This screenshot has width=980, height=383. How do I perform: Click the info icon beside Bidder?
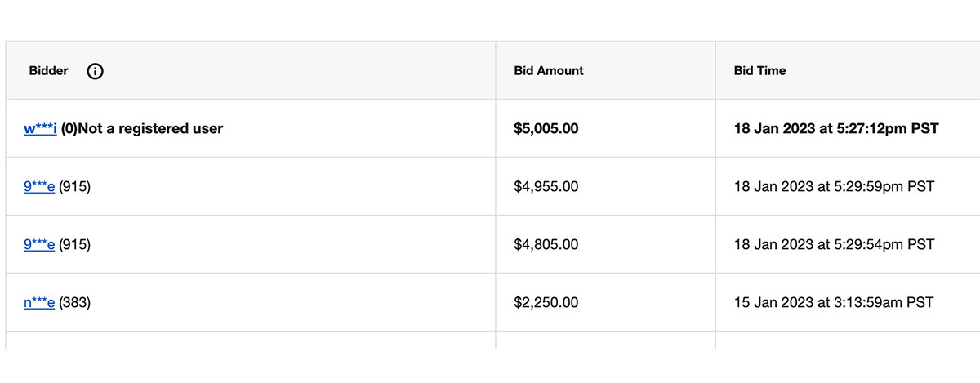[x=96, y=71]
